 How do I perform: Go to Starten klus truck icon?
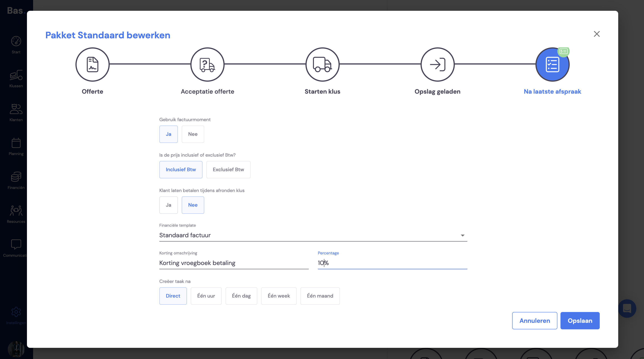click(322, 64)
